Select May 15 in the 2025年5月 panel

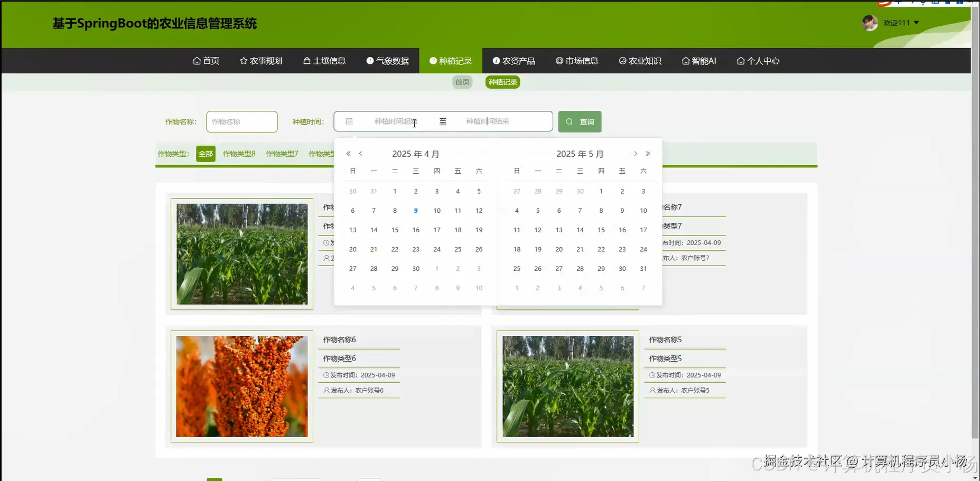tap(601, 230)
